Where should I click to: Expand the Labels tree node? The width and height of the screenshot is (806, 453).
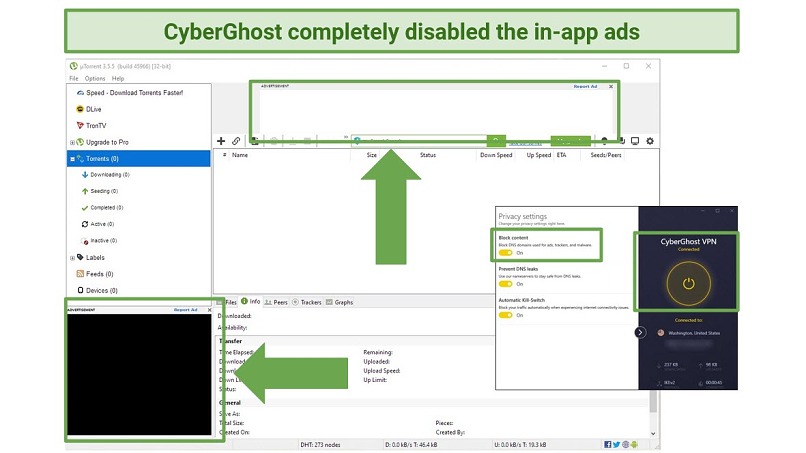tap(72, 258)
